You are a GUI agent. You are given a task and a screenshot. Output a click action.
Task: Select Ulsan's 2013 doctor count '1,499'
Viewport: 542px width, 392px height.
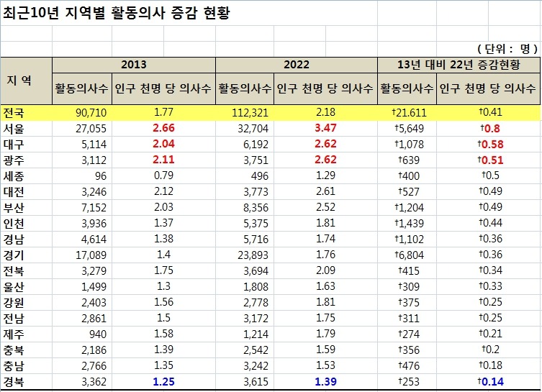(x=94, y=287)
